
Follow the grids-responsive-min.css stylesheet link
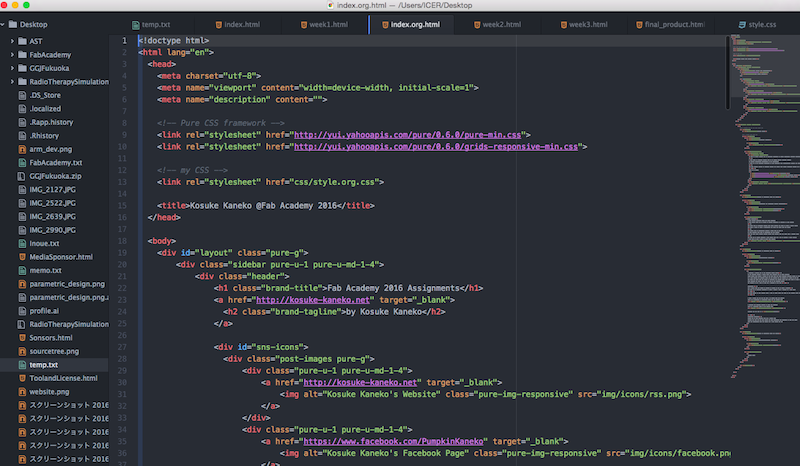pyautogui.click(x=436, y=146)
